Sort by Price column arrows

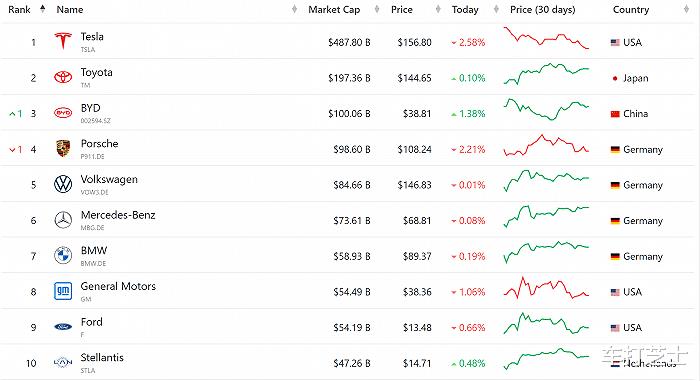(438, 9)
